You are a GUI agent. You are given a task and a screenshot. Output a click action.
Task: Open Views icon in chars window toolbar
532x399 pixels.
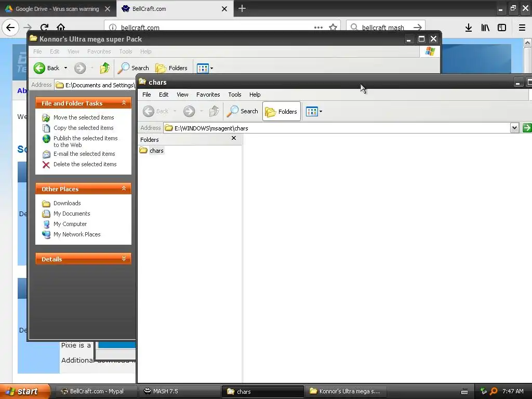click(312, 111)
